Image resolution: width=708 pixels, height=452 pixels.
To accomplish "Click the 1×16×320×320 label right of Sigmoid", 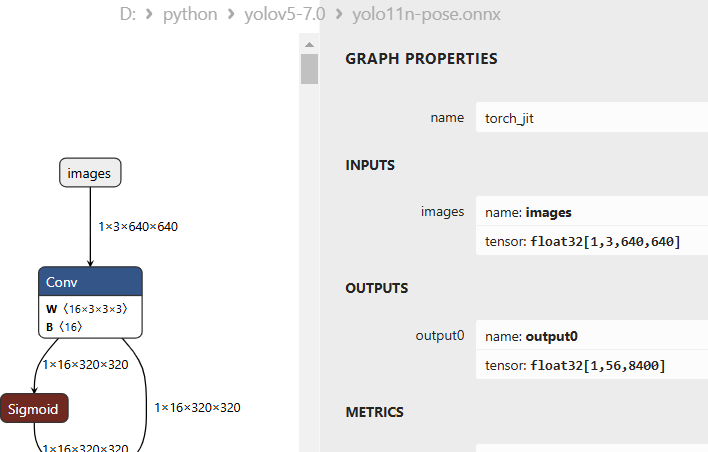I will tap(197, 407).
